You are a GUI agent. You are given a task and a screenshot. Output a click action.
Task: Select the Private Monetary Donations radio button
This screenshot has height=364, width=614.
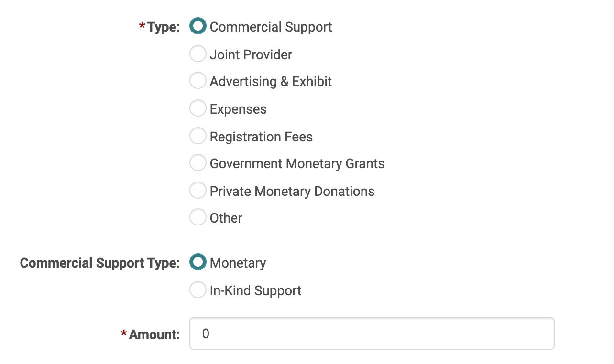pos(197,191)
